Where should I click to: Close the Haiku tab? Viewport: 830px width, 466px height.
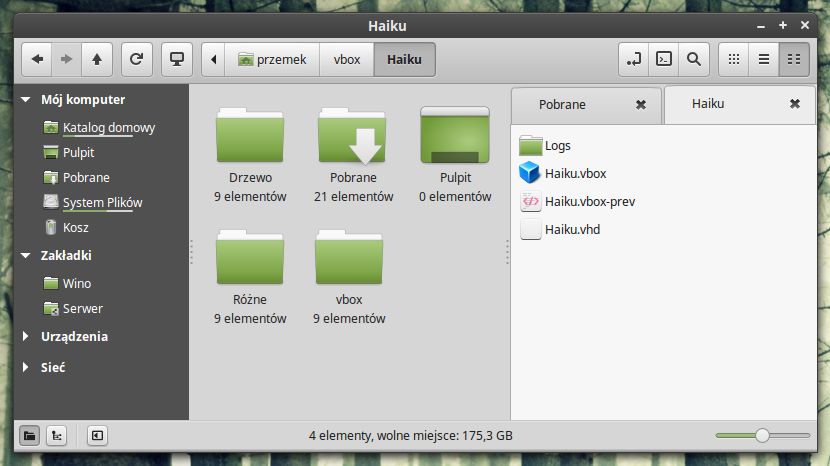pos(795,104)
